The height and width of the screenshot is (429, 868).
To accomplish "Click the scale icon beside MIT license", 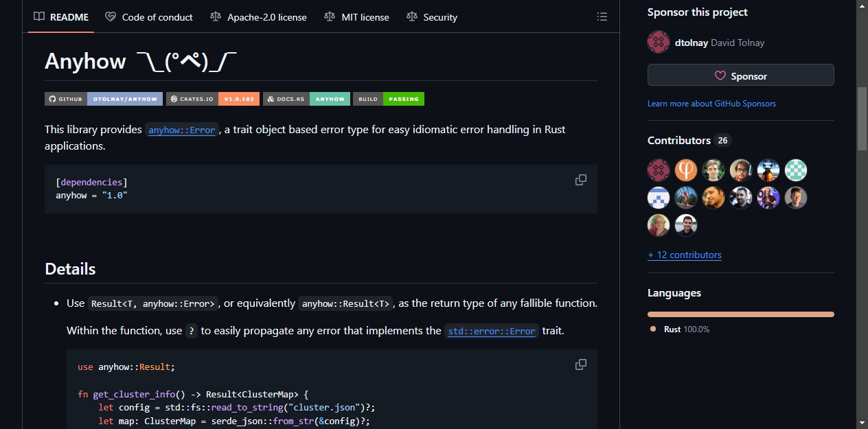I will 330,17.
